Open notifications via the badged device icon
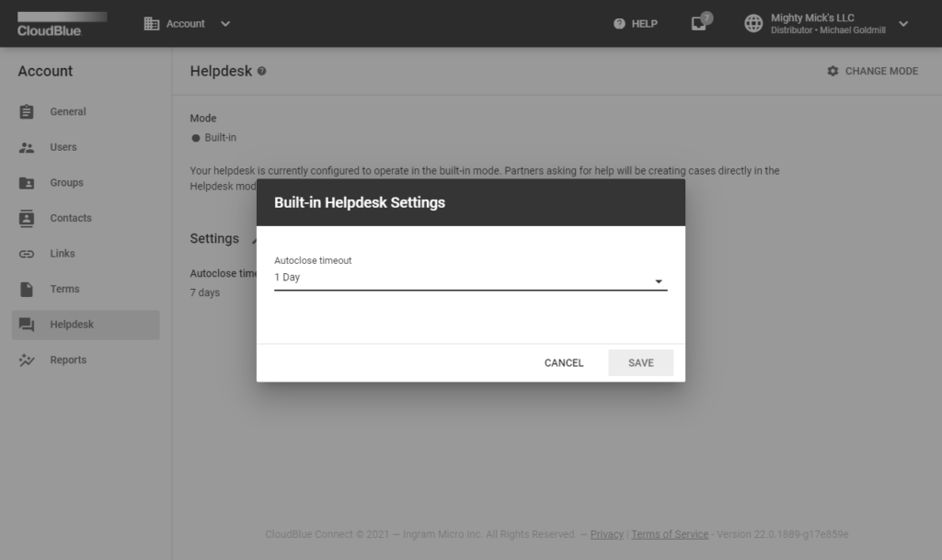 click(x=699, y=24)
